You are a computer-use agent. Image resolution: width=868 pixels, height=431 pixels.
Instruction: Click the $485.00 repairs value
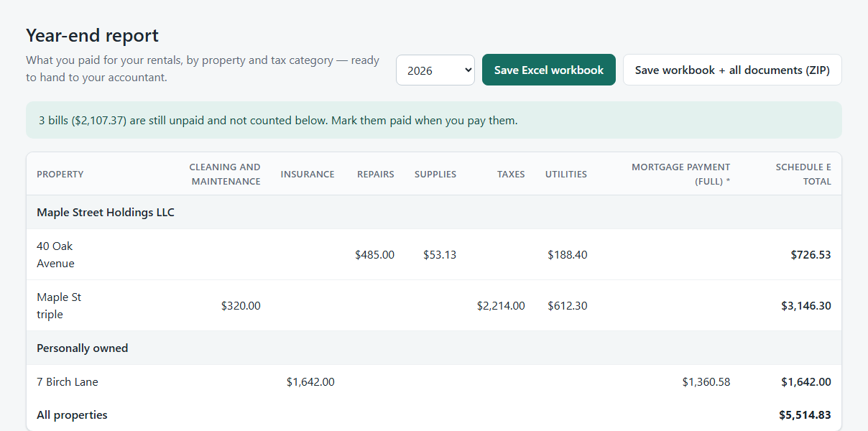[x=374, y=254]
